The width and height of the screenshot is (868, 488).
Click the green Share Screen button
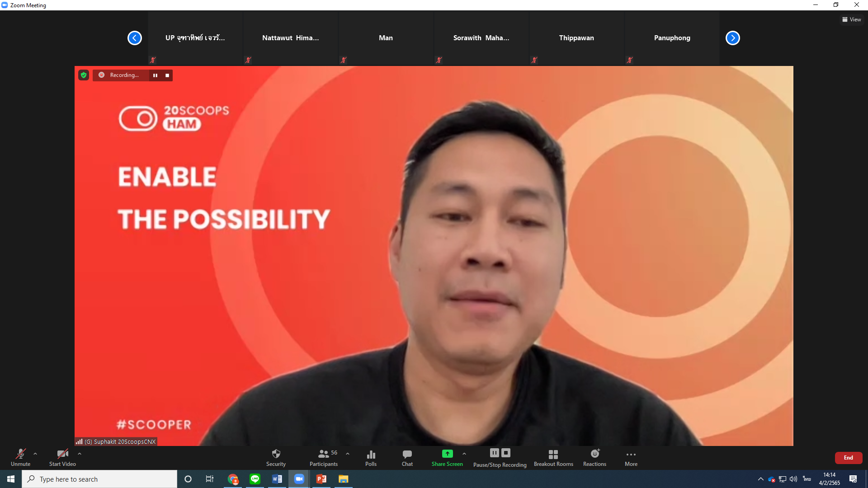click(447, 457)
